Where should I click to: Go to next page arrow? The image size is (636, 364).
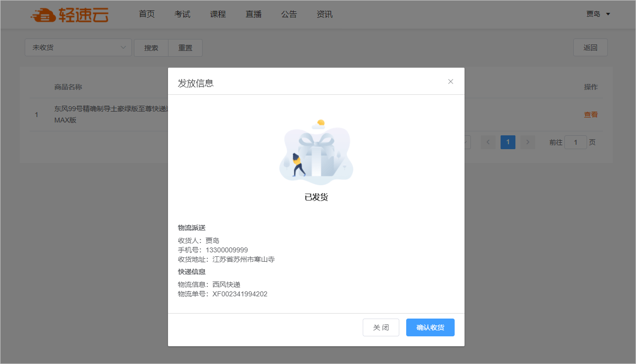[x=528, y=142]
